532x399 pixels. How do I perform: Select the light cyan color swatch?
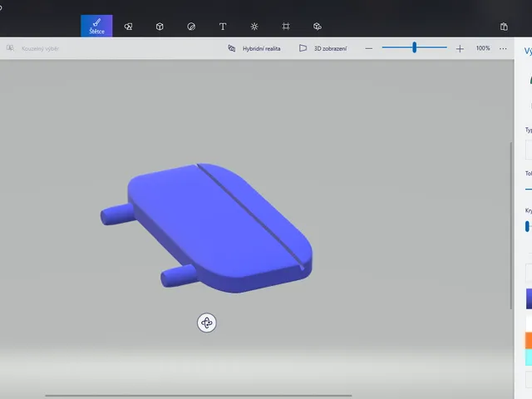[529, 357]
